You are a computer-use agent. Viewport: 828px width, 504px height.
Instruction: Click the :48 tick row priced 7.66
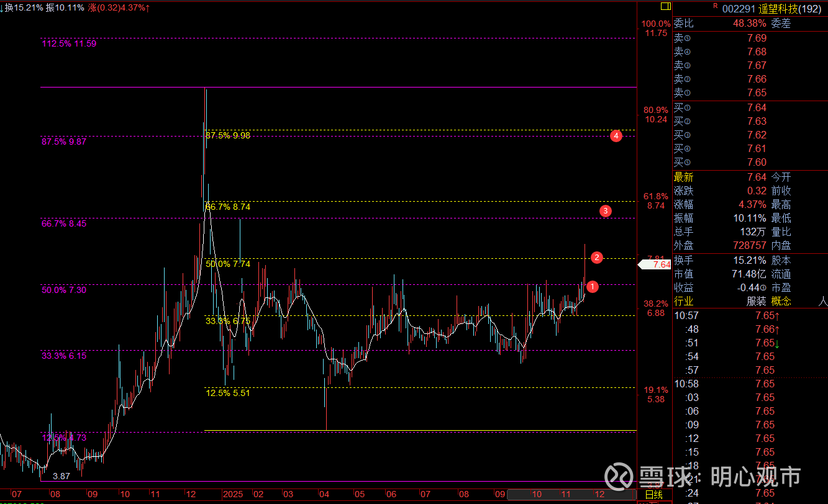click(750, 329)
